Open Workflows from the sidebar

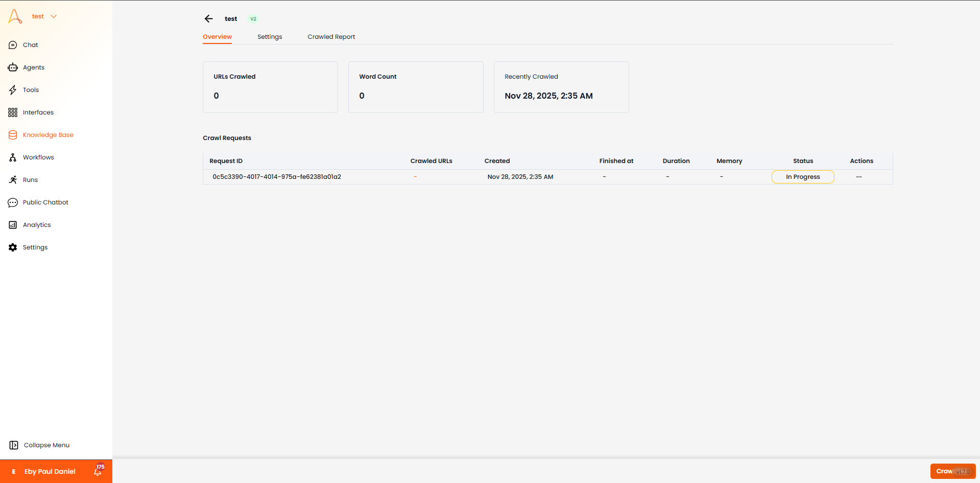(x=38, y=157)
